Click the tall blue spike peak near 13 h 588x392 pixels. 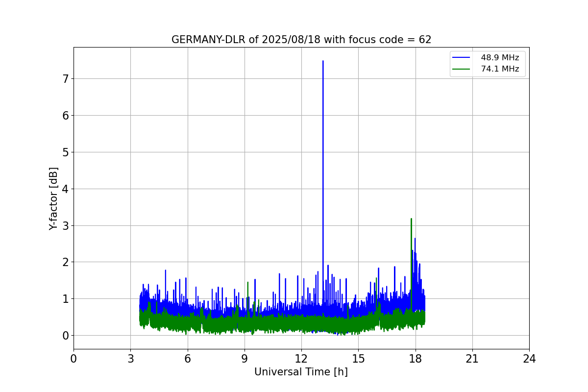pos(323,61)
